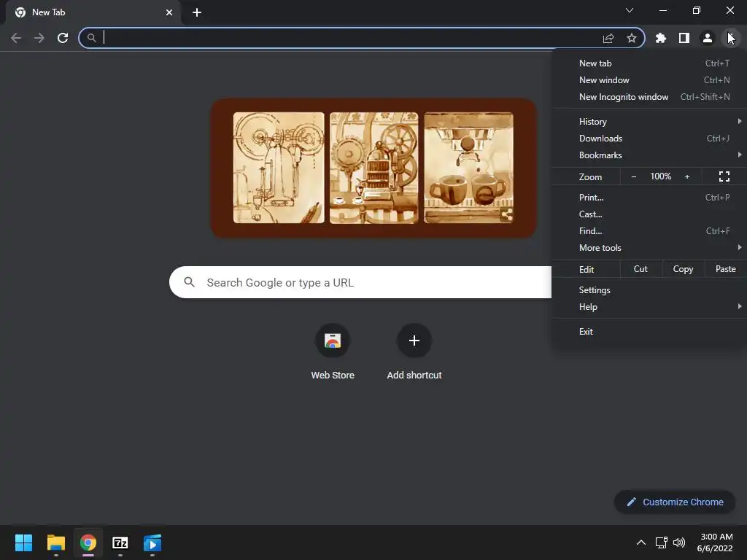Select Find... menu item
This screenshot has width=747, height=560.
(x=649, y=231)
